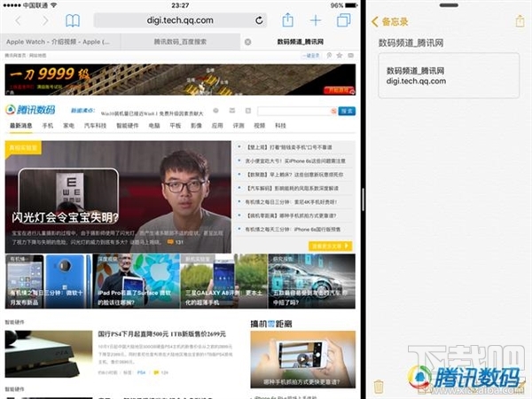
Task: Tap the Notes pane top grabber handle
Action: (x=449, y=5)
